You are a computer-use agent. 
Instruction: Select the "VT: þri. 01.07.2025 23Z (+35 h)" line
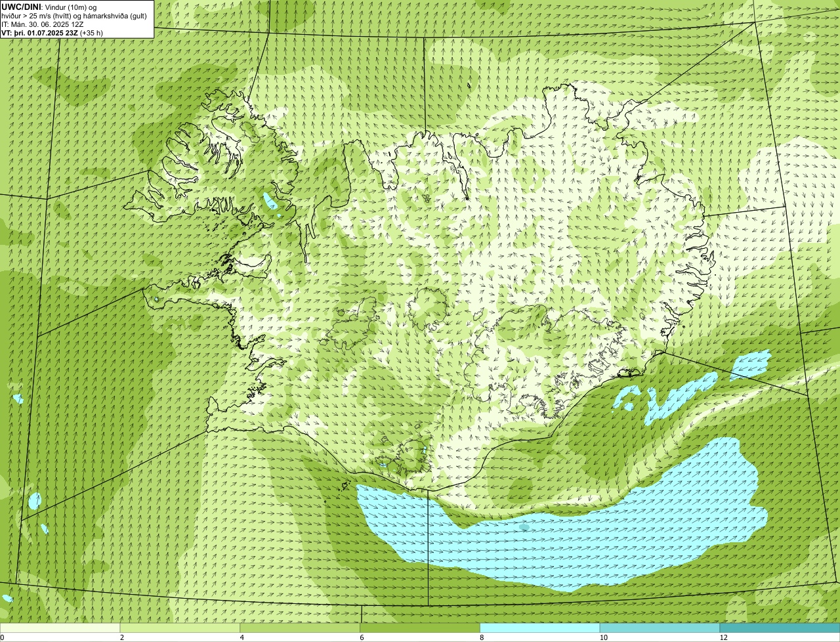click(x=52, y=33)
